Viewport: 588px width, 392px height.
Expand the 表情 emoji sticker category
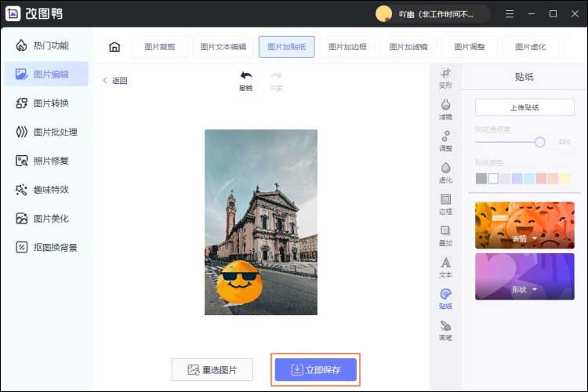pyautogui.click(x=524, y=226)
